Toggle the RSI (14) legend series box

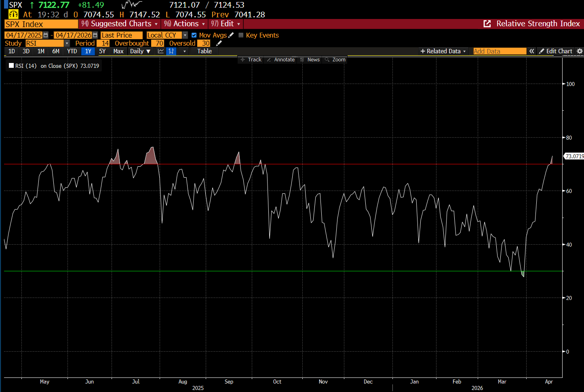(x=11, y=65)
